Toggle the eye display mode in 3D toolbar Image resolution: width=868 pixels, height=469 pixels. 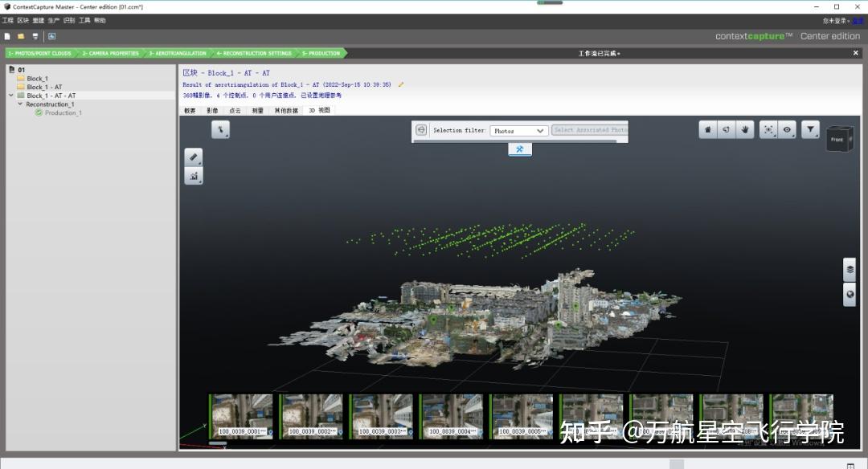[787, 129]
